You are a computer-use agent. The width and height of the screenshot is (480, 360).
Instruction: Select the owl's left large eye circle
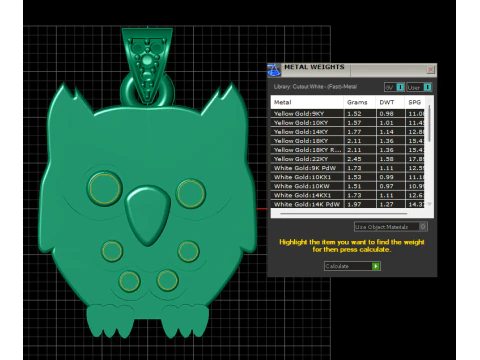[104, 189]
